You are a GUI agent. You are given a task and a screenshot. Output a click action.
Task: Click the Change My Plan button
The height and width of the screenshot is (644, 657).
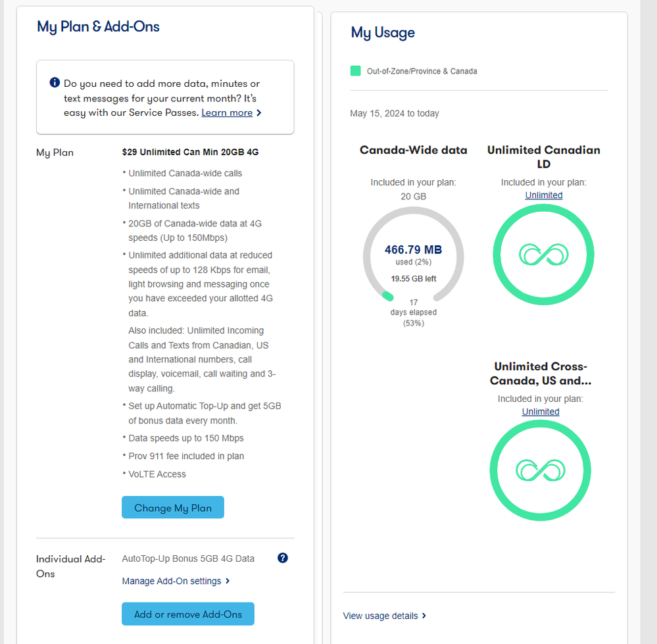click(x=173, y=507)
